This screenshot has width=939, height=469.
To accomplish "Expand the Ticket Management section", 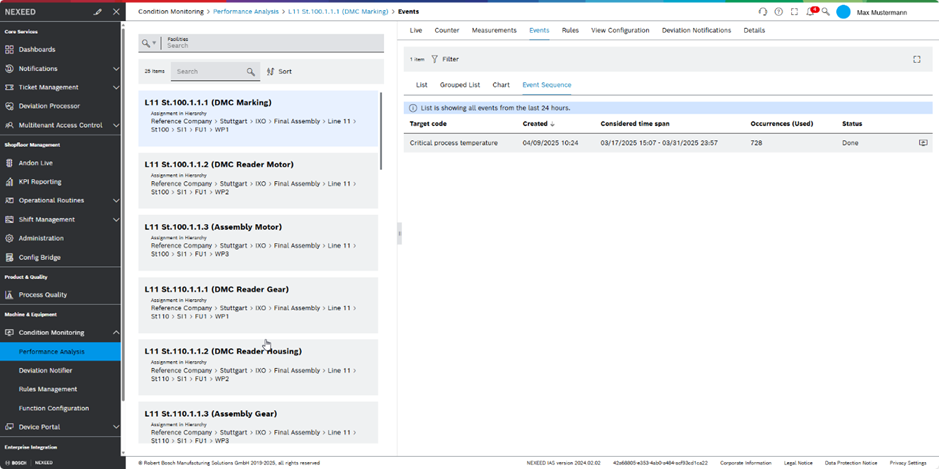I will coord(116,87).
